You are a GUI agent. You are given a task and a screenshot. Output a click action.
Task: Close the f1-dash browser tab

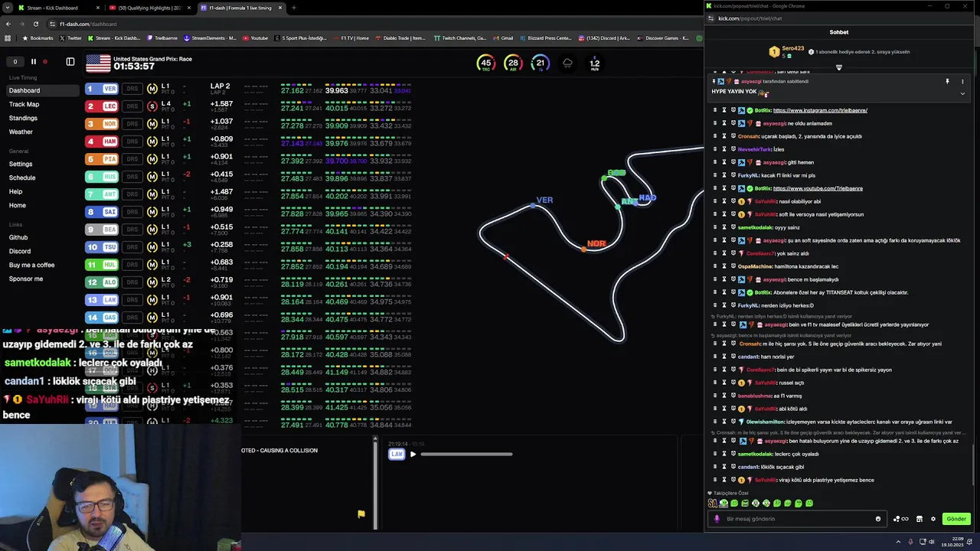pos(280,8)
